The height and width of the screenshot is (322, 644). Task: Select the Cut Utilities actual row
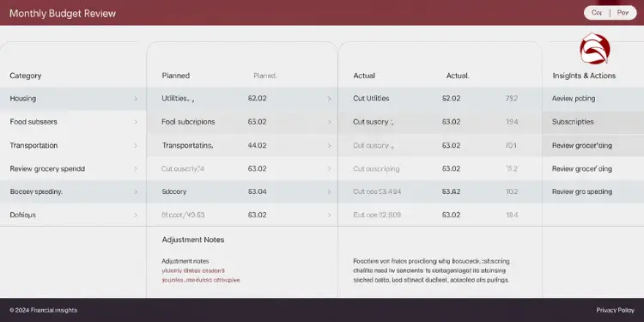pos(440,99)
